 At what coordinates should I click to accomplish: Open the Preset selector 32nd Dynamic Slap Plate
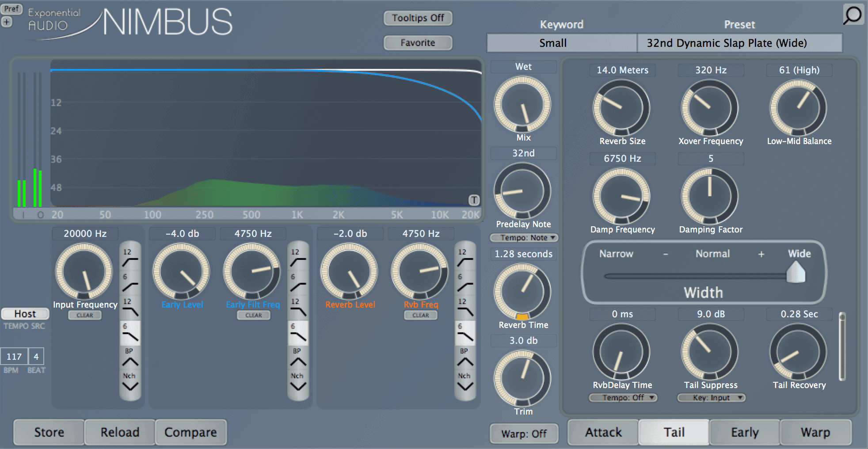click(740, 43)
